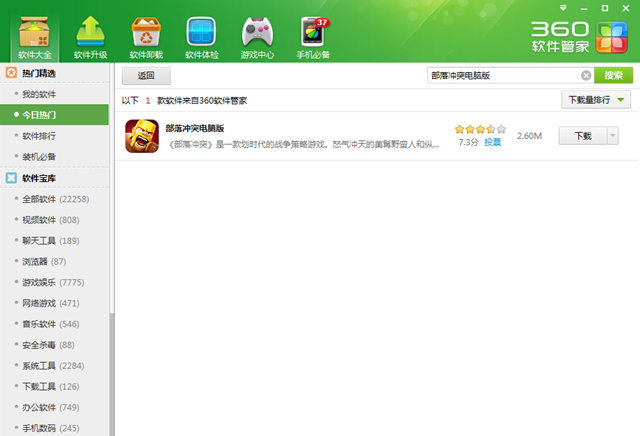The image size is (640, 436).
Task: Open 软件卸载 uninstall icon
Action: click(146, 38)
